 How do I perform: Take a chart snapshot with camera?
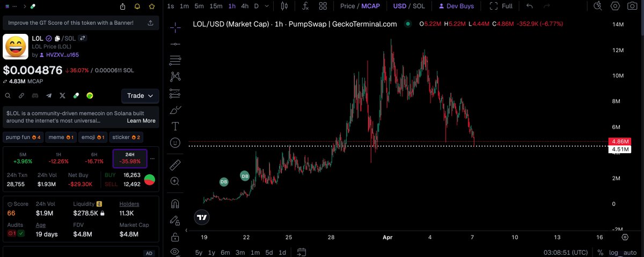point(632,6)
